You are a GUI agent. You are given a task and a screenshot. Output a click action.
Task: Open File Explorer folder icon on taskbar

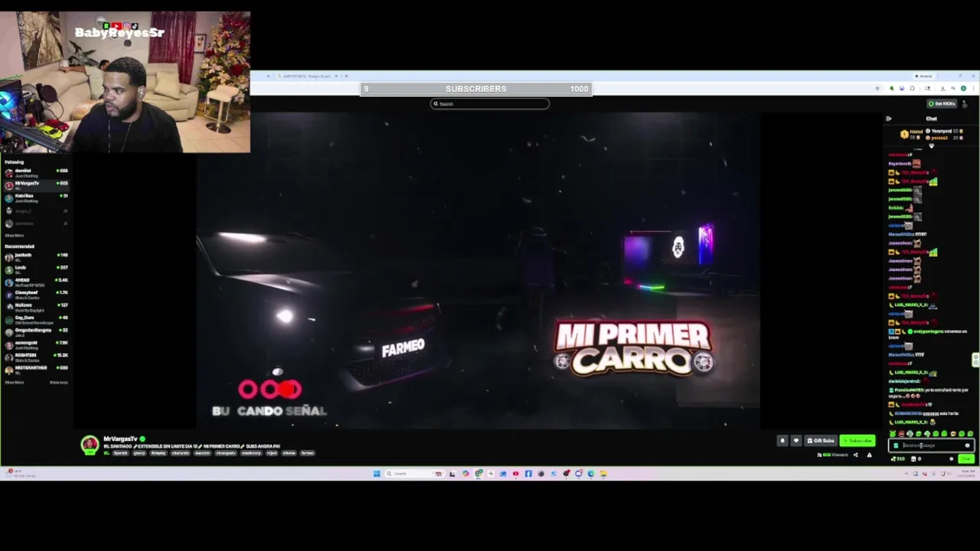[604, 474]
